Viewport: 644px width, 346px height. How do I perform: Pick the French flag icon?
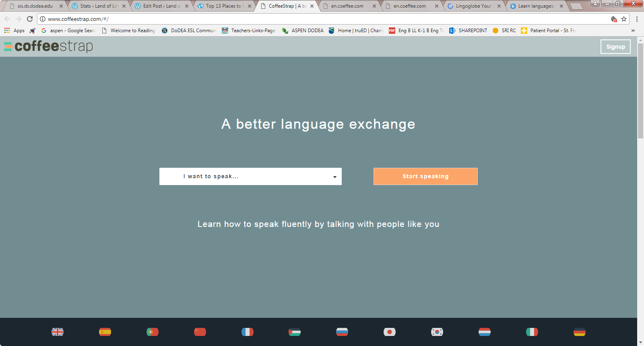point(248,332)
